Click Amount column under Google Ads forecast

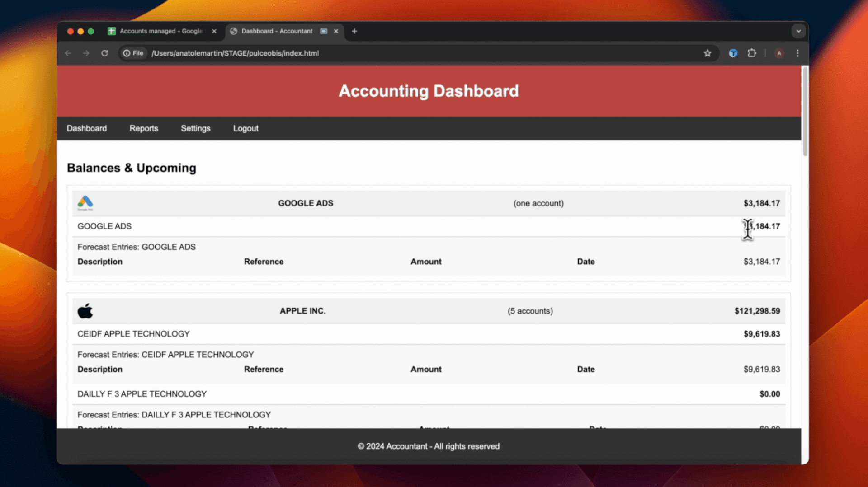[x=426, y=262]
